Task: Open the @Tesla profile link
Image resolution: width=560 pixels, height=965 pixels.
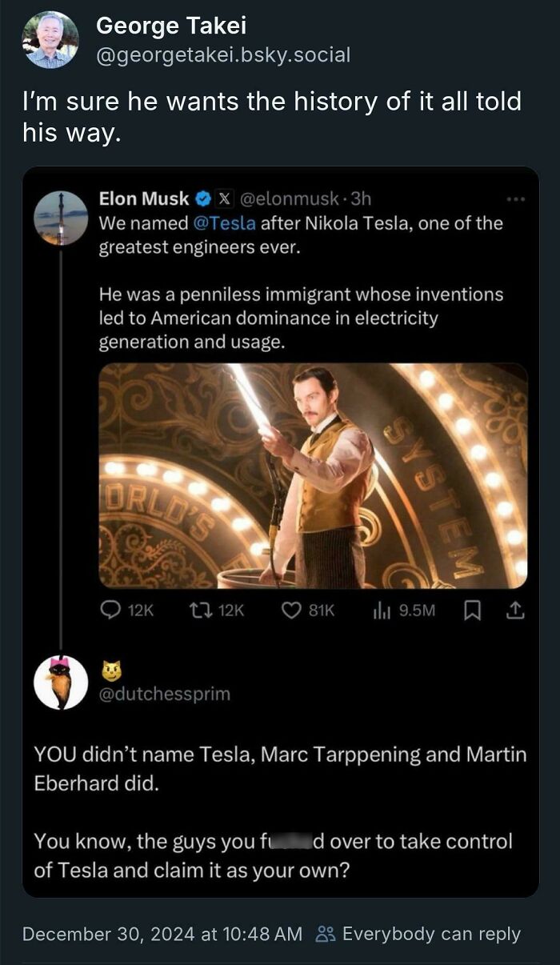Action: 226,223
